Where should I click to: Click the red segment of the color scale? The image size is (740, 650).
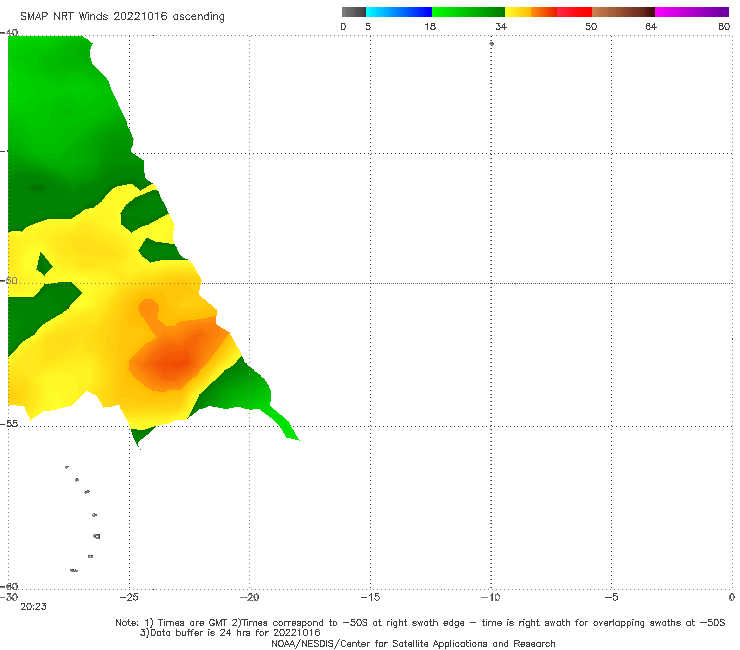(574, 12)
